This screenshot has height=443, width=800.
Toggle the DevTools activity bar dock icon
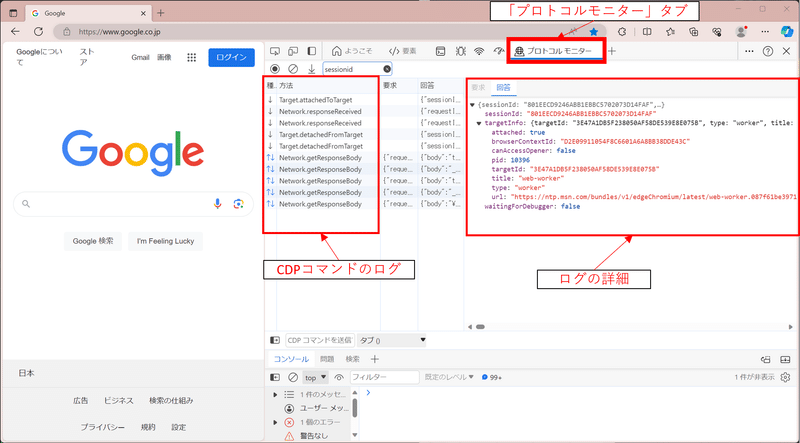(x=311, y=51)
